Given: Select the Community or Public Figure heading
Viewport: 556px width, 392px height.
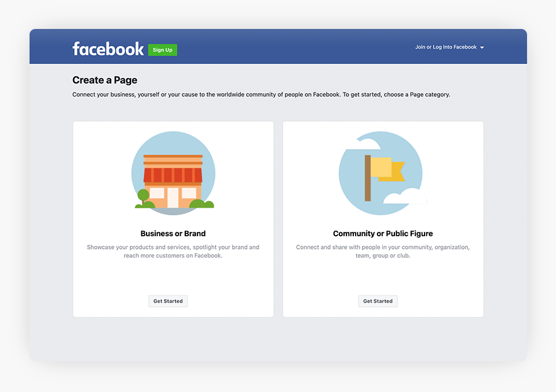Looking at the screenshot, I should tap(383, 234).
